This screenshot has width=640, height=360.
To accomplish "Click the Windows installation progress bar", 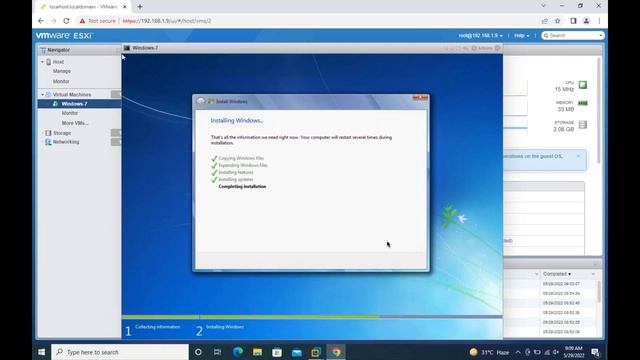I will coord(312,317).
